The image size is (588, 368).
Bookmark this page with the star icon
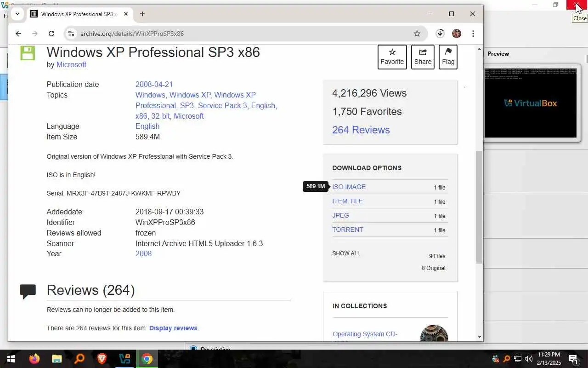(x=417, y=34)
